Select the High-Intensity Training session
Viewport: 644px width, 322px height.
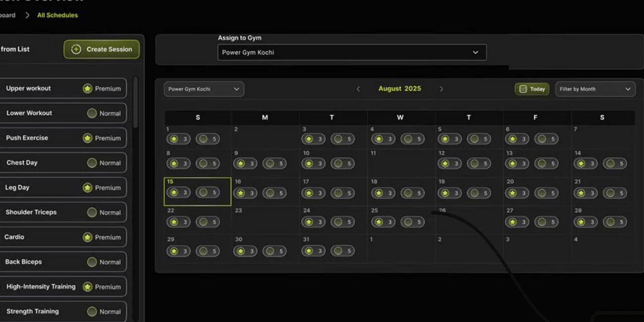pos(62,286)
